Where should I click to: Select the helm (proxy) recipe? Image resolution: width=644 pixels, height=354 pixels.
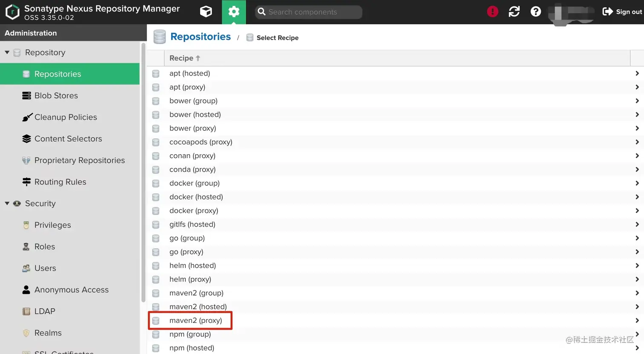395,279
